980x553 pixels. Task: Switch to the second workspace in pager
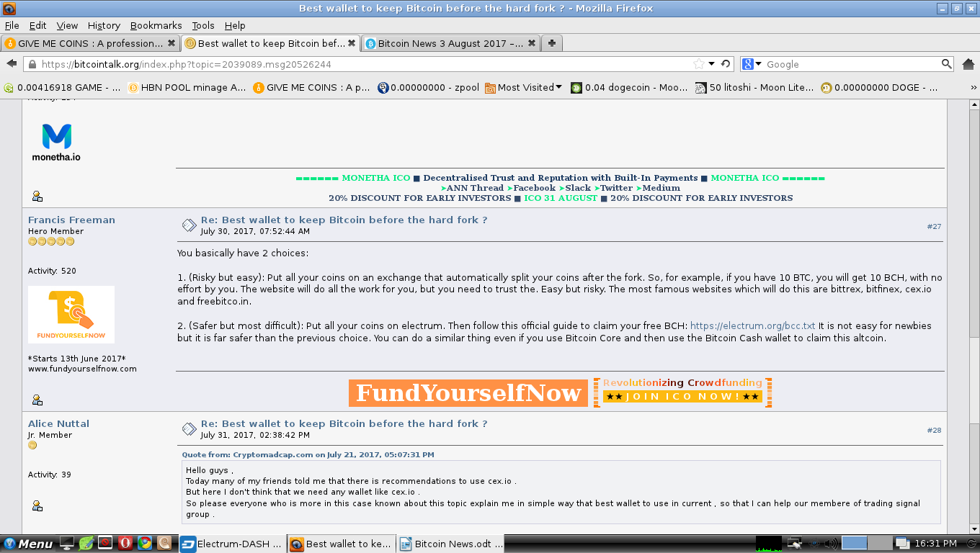pos(879,544)
